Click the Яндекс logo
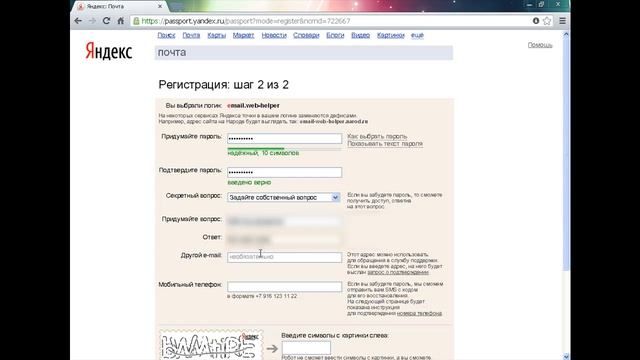Viewport: 640px width, 360px height. pyautogui.click(x=109, y=52)
